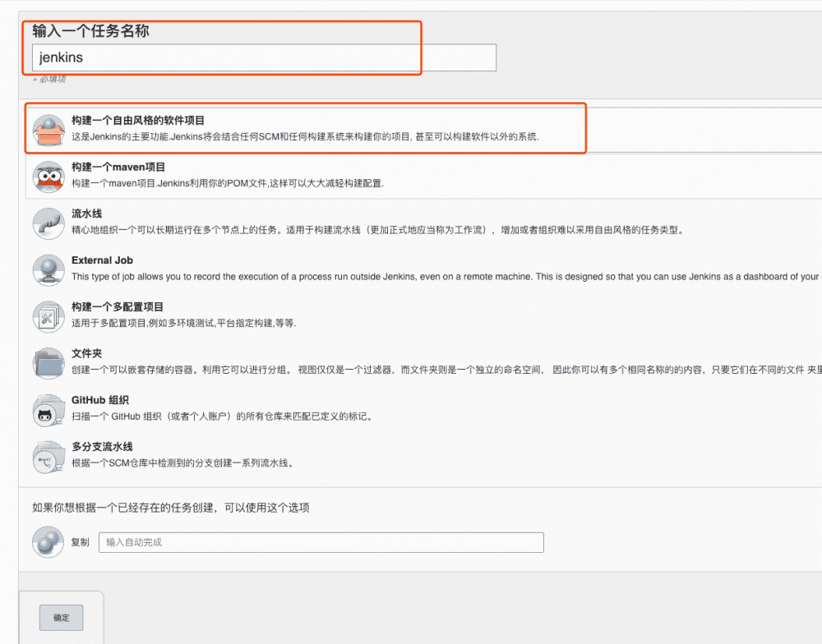Click the 输入自动完成 copy-from field
The width and height of the screenshot is (822, 644).
(321, 542)
